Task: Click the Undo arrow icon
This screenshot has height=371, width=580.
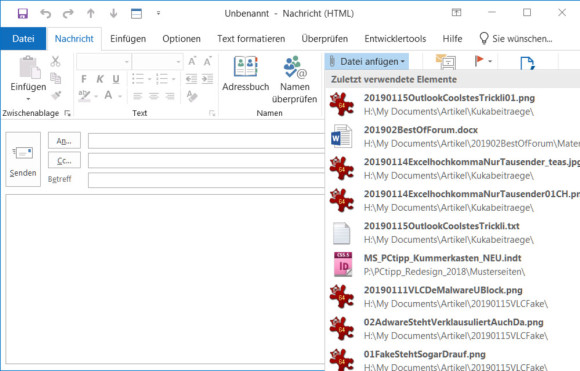Action: 45,14
